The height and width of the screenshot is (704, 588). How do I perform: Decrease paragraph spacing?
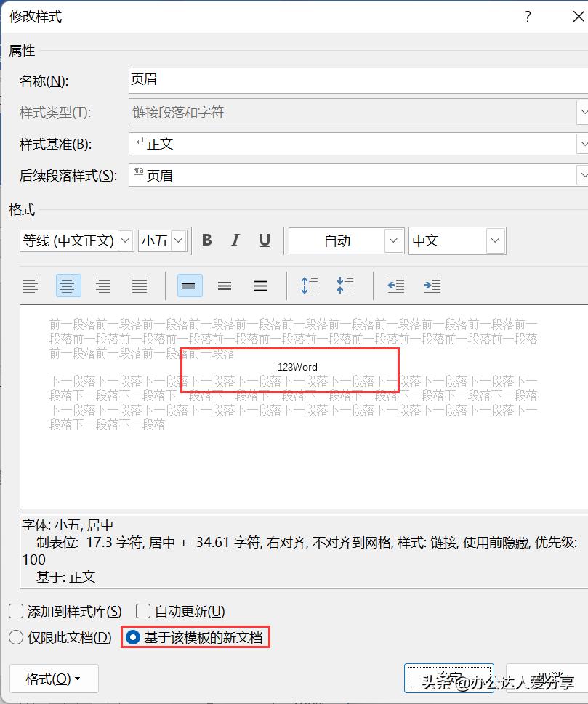tap(345, 285)
